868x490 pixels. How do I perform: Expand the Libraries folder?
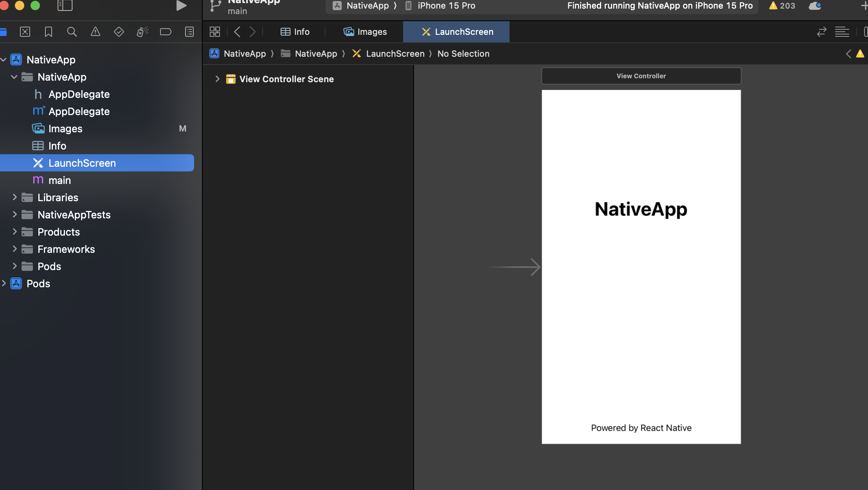(x=14, y=197)
